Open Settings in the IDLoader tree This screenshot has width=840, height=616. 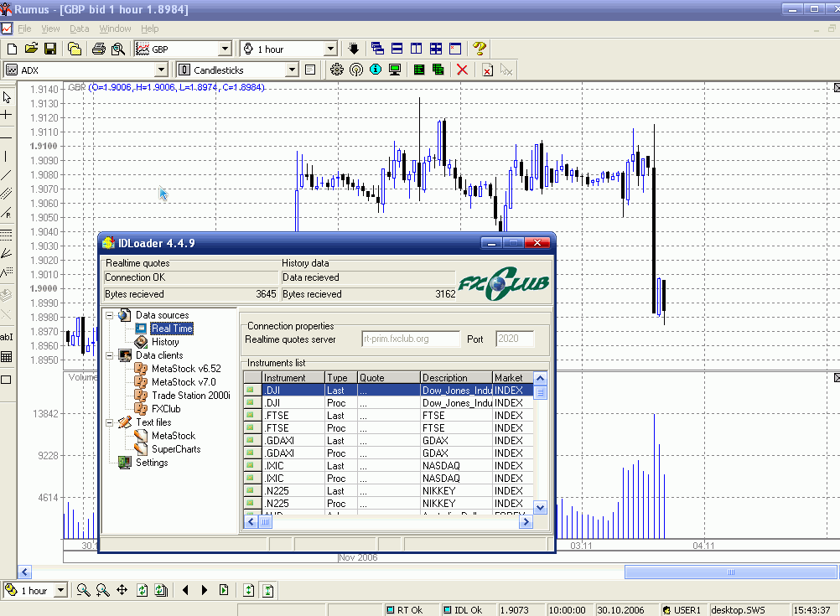coord(151,463)
